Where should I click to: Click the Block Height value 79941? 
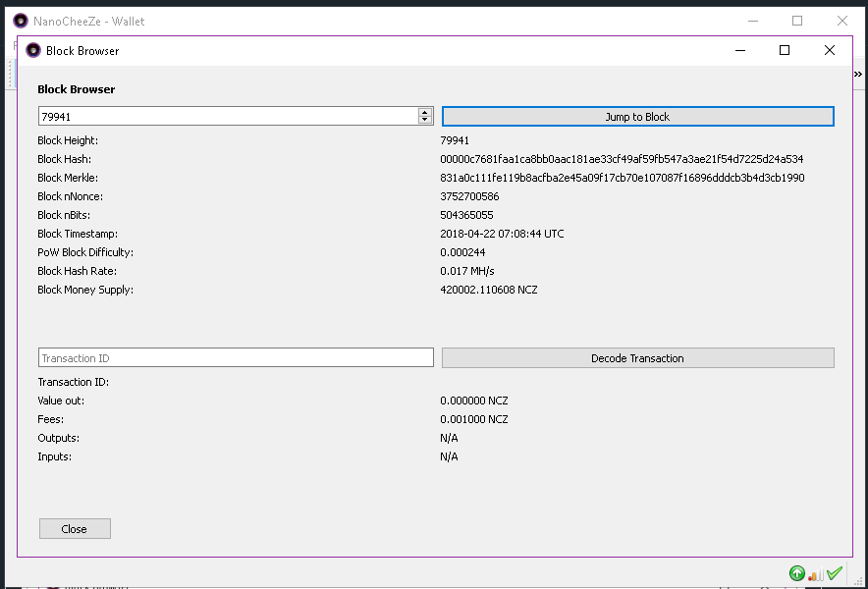pyautogui.click(x=455, y=140)
